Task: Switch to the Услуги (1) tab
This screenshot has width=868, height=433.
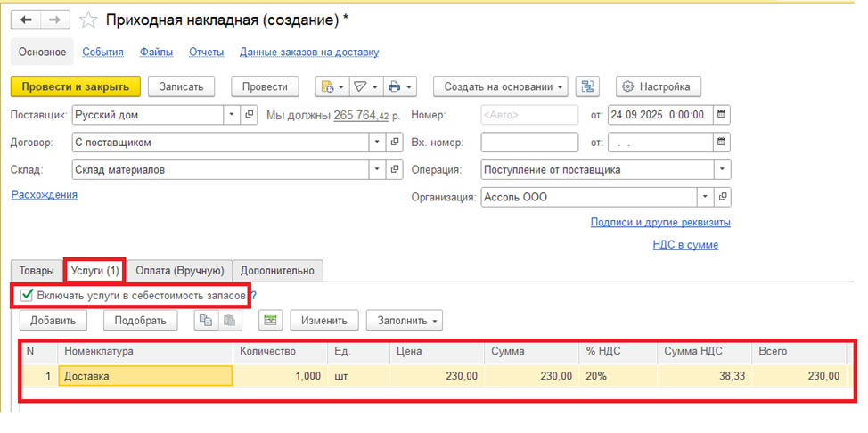Action: 94,271
